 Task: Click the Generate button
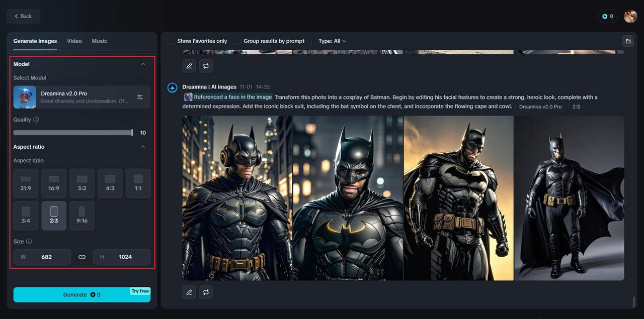82,295
